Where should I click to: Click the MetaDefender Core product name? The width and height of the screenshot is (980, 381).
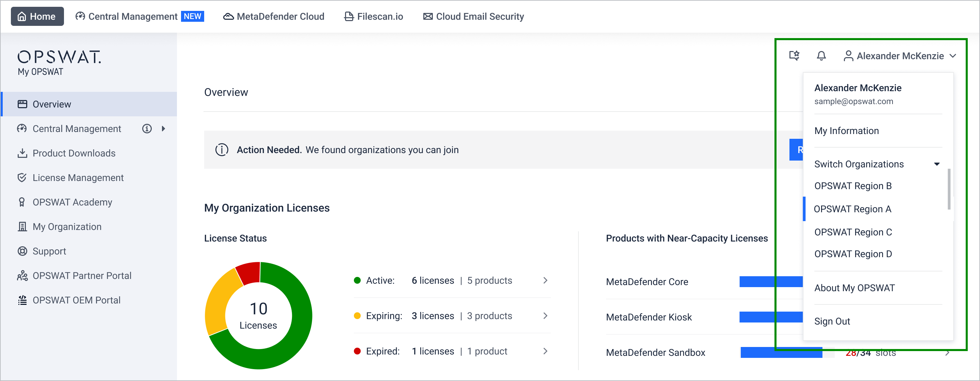pyautogui.click(x=647, y=282)
